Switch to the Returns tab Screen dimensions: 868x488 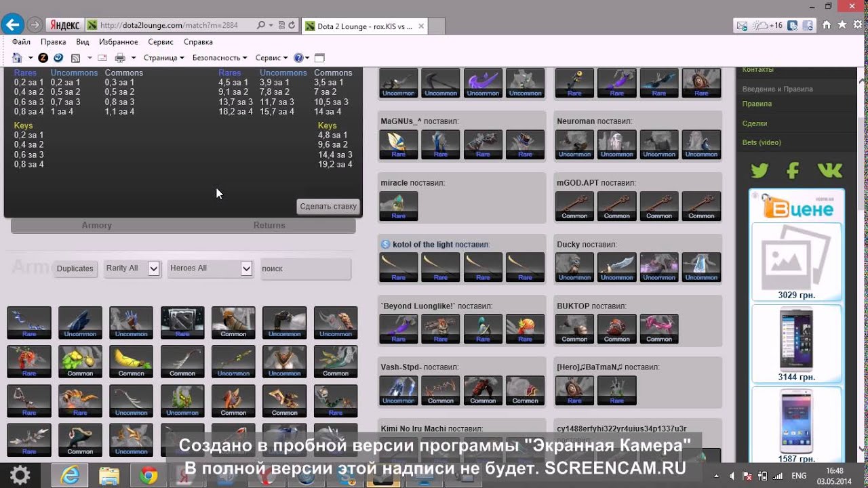pos(269,225)
